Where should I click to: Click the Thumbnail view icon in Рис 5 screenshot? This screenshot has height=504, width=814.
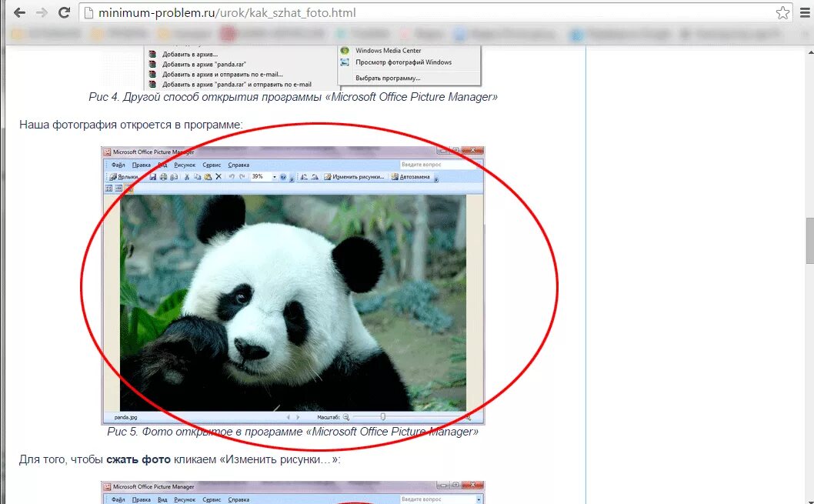(x=109, y=189)
